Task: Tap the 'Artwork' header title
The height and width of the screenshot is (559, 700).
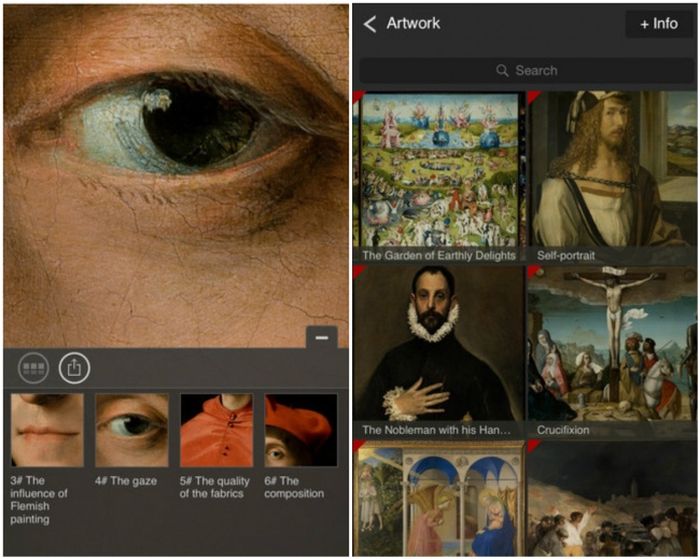Action: tap(413, 23)
